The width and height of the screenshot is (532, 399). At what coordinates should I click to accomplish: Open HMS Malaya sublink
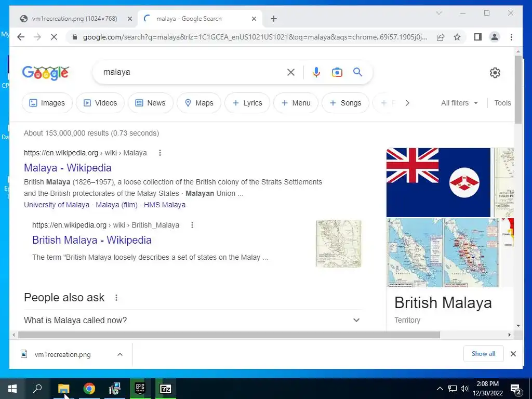[x=165, y=205]
